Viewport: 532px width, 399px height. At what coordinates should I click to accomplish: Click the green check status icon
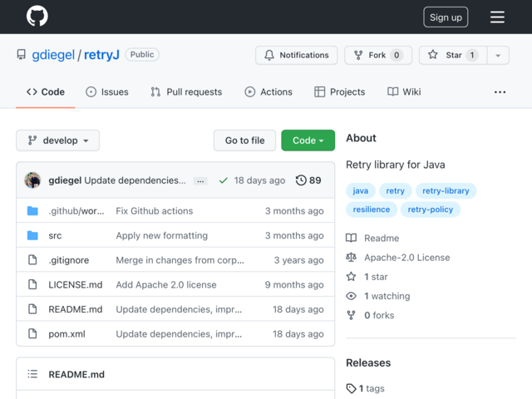pos(223,180)
